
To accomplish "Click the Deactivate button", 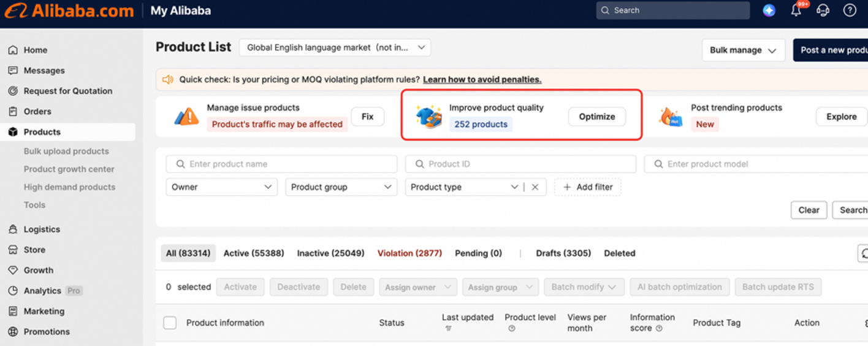I will pos(299,287).
